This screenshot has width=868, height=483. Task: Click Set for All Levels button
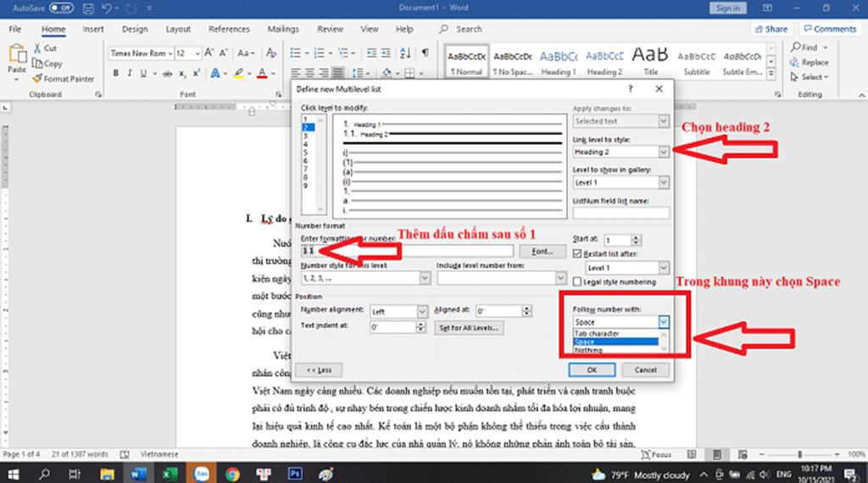coord(468,328)
